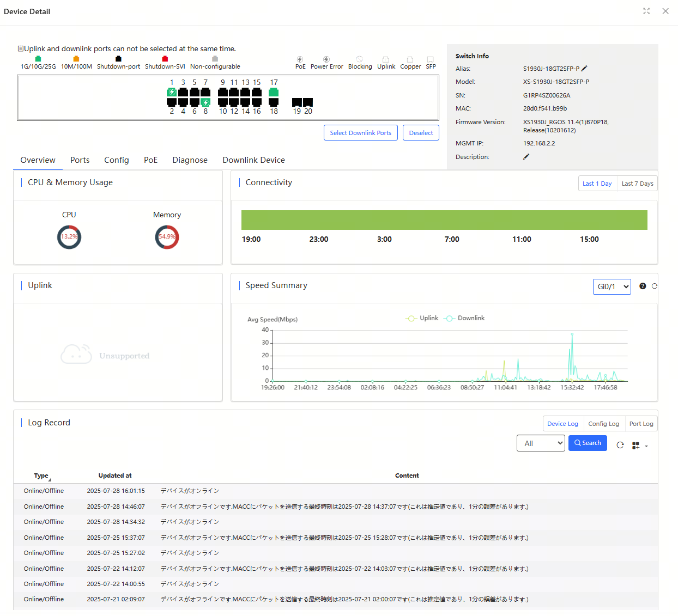The image size is (678, 616).
Task: Click the downlink peak point on speed chart
Action: (572, 334)
